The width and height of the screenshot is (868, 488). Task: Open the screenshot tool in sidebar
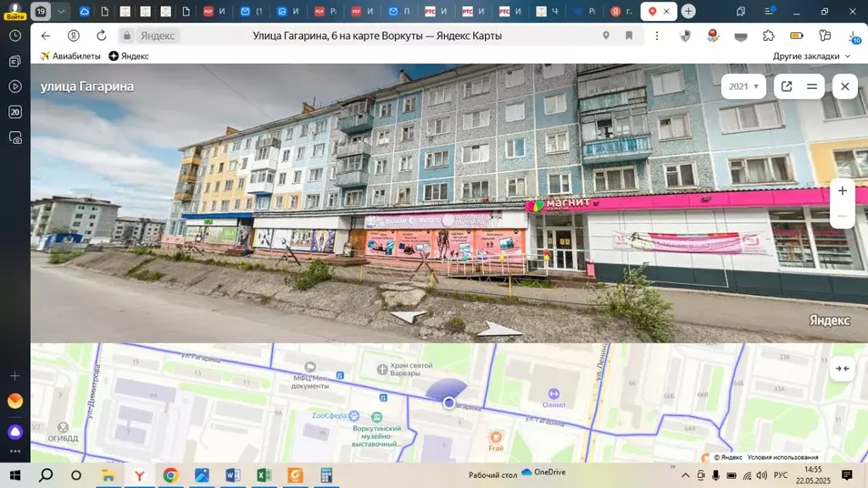click(15, 138)
